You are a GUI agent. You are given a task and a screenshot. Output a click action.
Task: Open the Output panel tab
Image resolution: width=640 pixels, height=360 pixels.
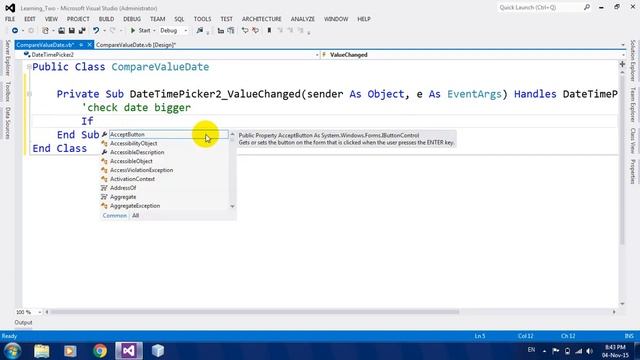click(23, 322)
